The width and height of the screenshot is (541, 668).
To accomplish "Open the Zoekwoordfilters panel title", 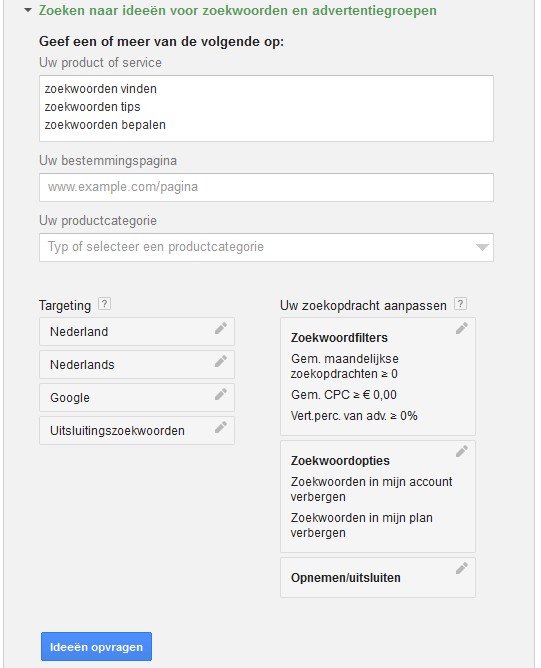I will [339, 338].
